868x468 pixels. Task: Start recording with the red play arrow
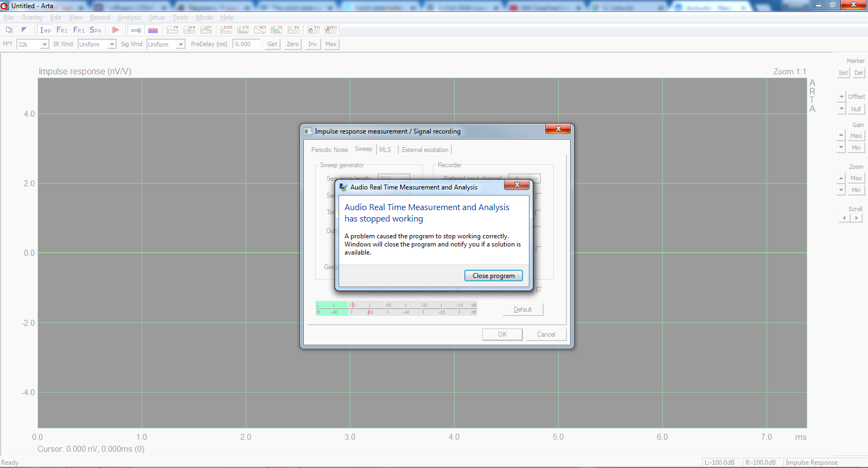116,30
